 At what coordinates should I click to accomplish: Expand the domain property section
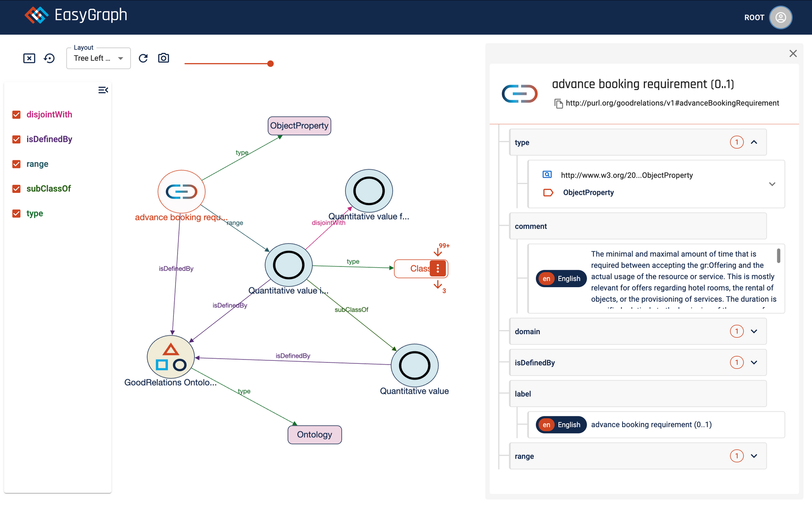click(754, 332)
